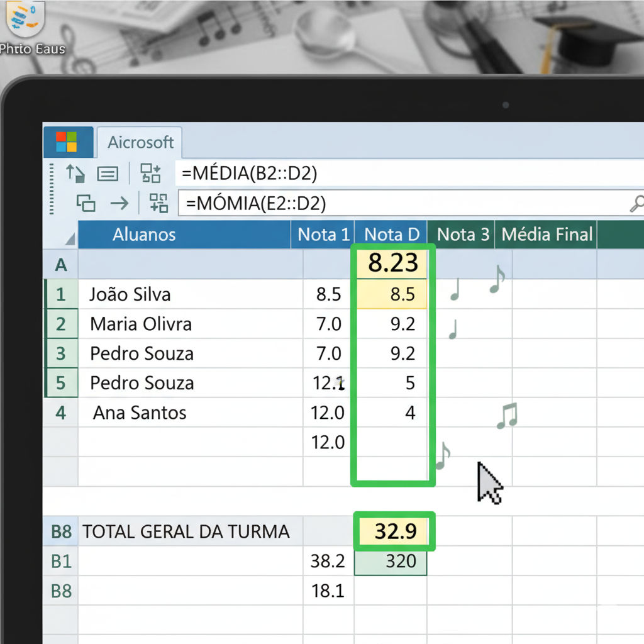Click the text box lines icon
This screenshot has width=644, height=644.
tap(108, 174)
